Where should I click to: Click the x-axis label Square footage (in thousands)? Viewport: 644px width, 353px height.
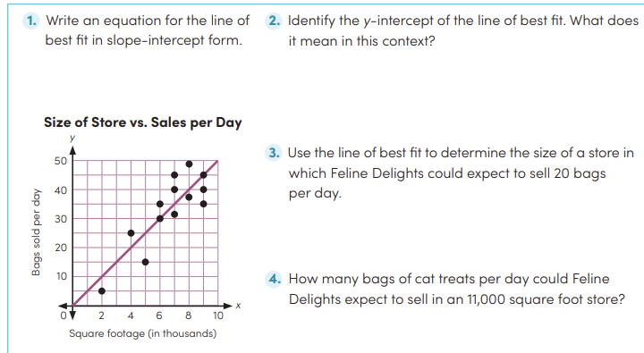[x=142, y=333]
